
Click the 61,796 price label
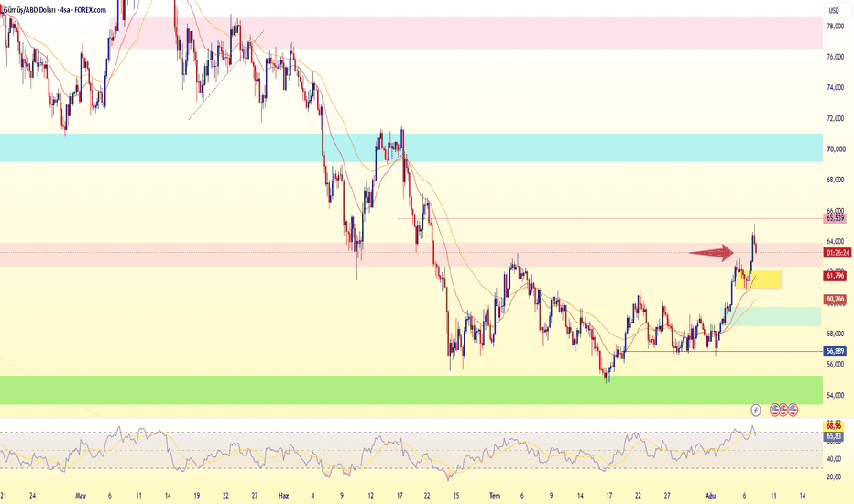835,276
